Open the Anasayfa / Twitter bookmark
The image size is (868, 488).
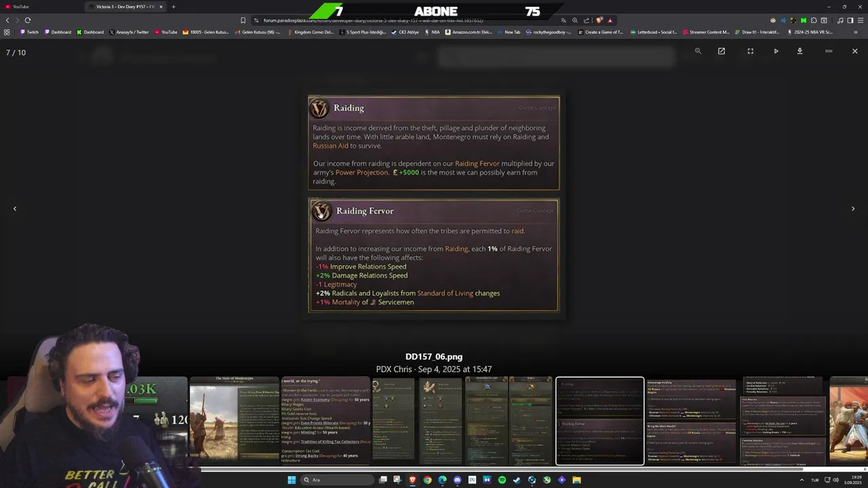[x=128, y=32]
